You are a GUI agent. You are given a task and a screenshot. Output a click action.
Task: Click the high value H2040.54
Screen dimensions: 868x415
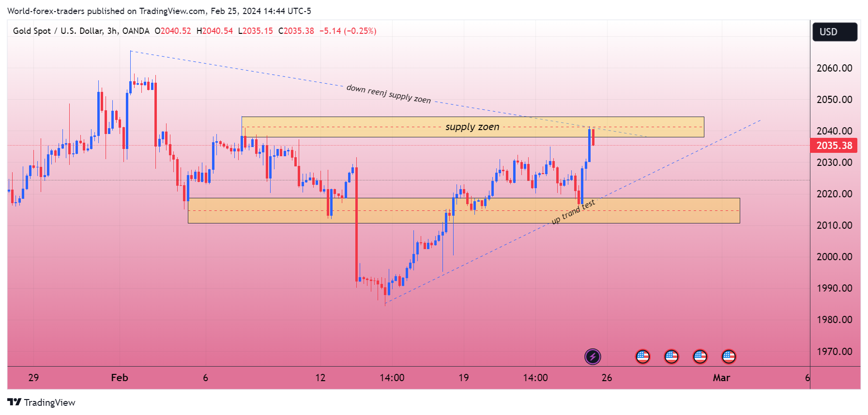click(214, 31)
